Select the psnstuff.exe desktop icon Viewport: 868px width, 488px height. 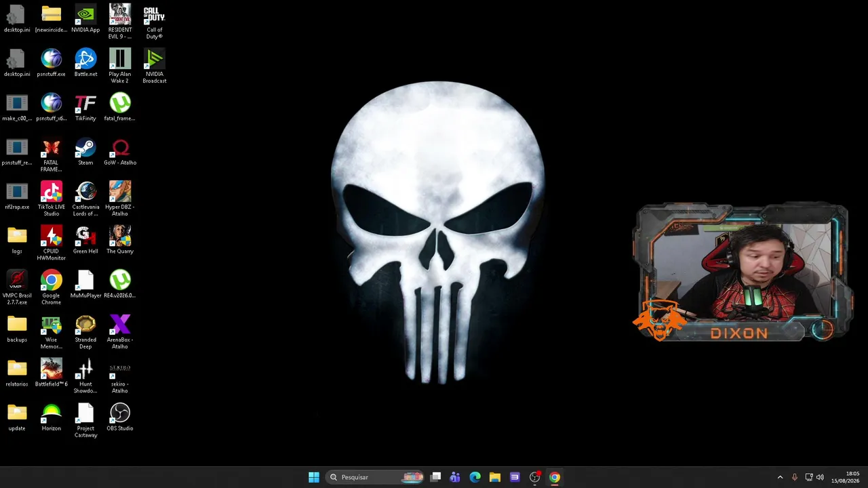point(51,63)
